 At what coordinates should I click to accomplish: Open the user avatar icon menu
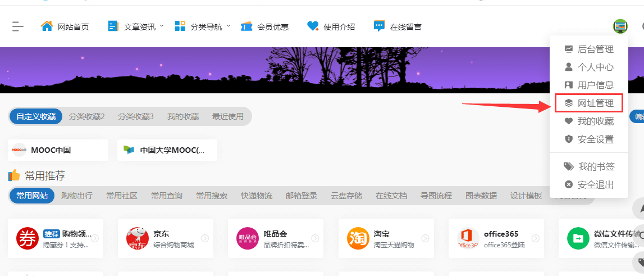tap(620, 26)
